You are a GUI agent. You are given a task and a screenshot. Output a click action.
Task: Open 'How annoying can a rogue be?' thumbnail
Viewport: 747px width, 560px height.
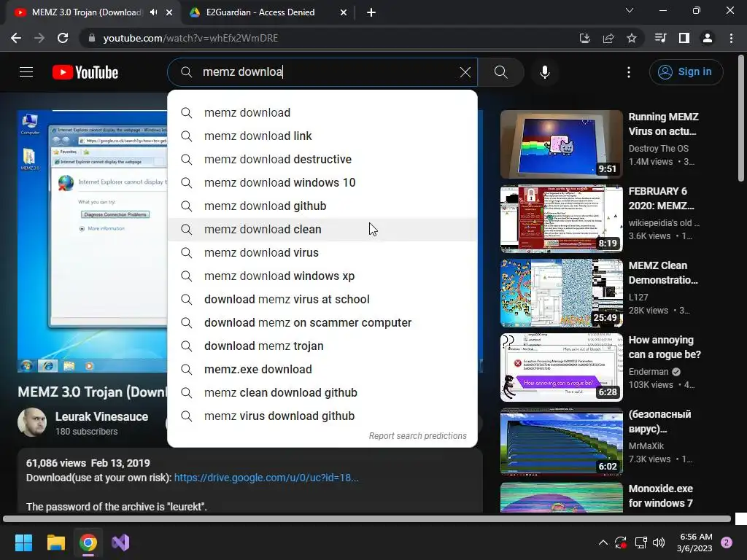(x=561, y=367)
